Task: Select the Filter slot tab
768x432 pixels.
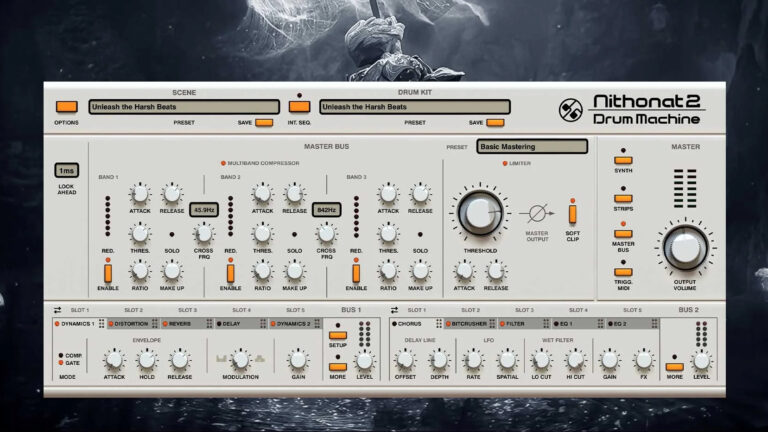Action: [x=525, y=324]
